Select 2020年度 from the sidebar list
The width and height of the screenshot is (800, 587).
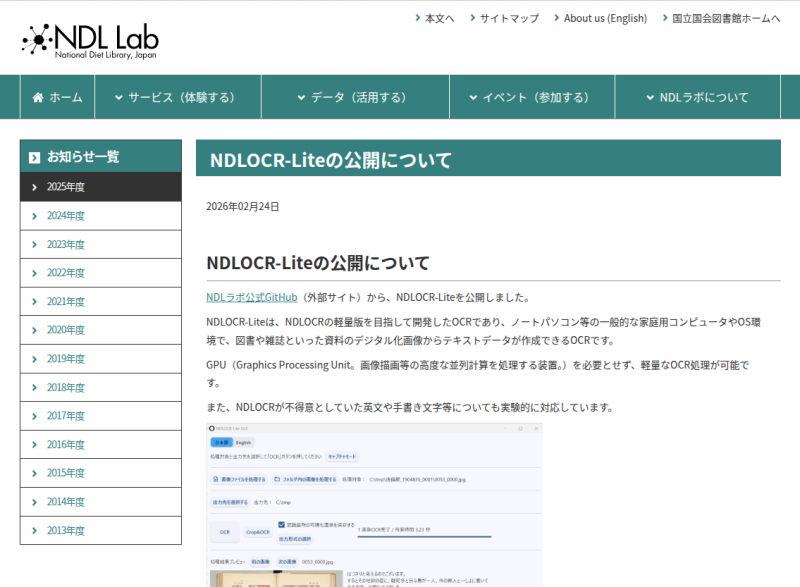pos(66,330)
